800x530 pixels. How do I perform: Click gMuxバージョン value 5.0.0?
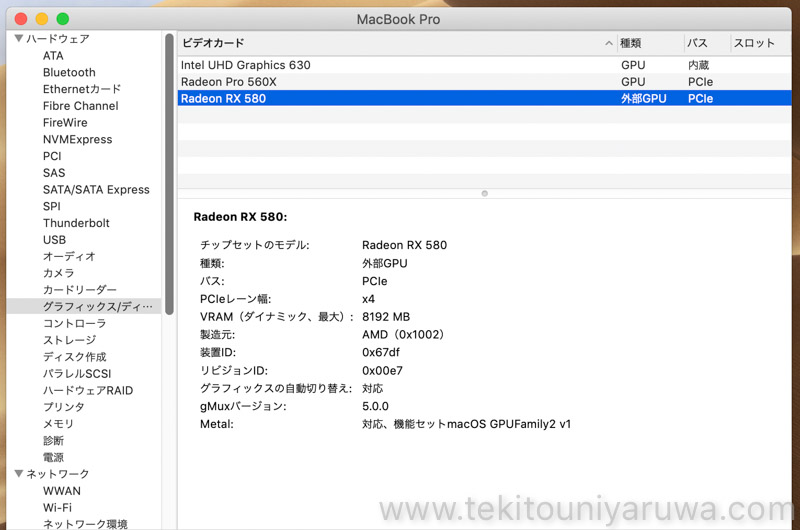pyautogui.click(x=375, y=407)
